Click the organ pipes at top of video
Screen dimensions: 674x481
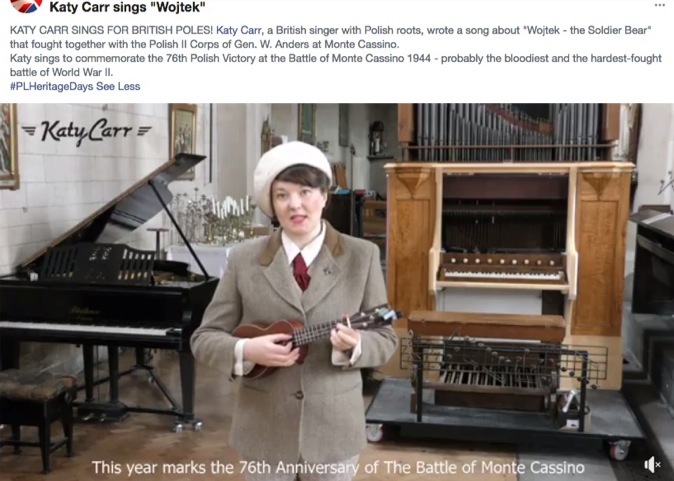[509, 132]
